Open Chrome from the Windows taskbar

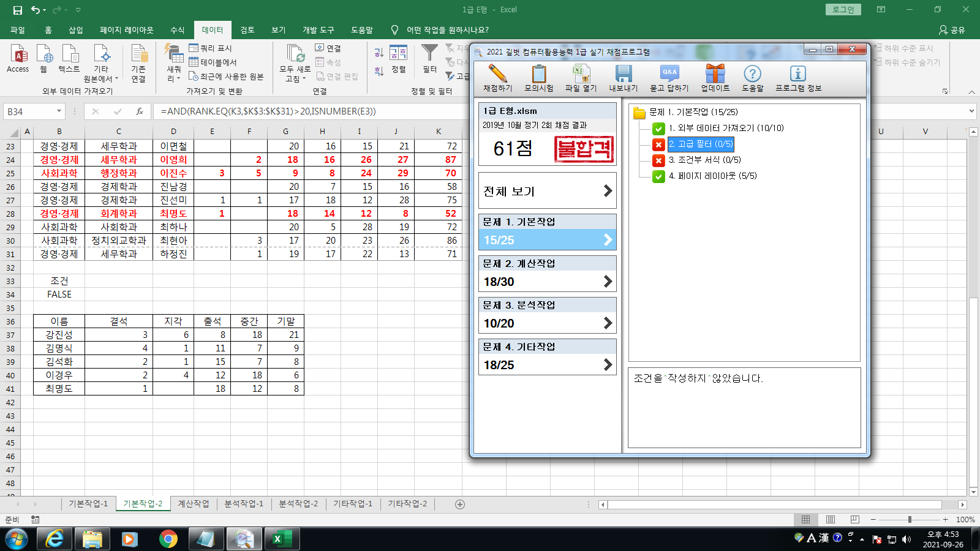(168, 539)
